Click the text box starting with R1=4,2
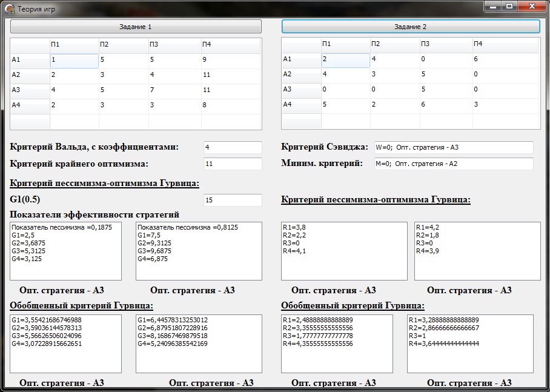The width and height of the screenshot is (550, 392). [x=477, y=251]
